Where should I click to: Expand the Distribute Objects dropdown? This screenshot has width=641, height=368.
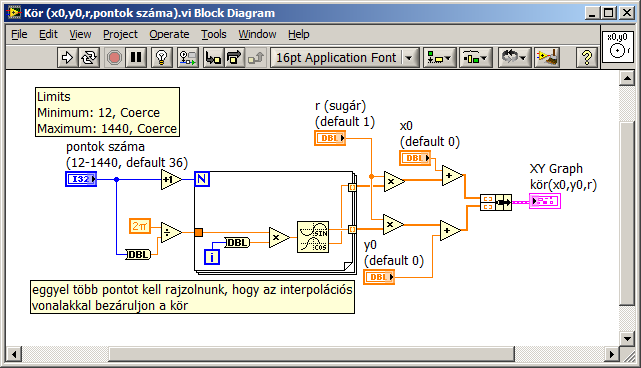[x=475, y=58]
